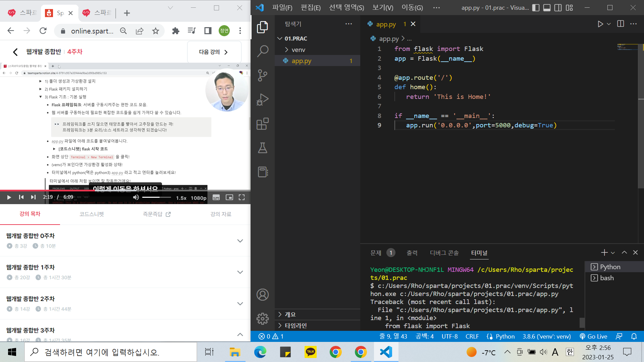
Task: Expand the venv folder
Action: pyautogui.click(x=317, y=50)
